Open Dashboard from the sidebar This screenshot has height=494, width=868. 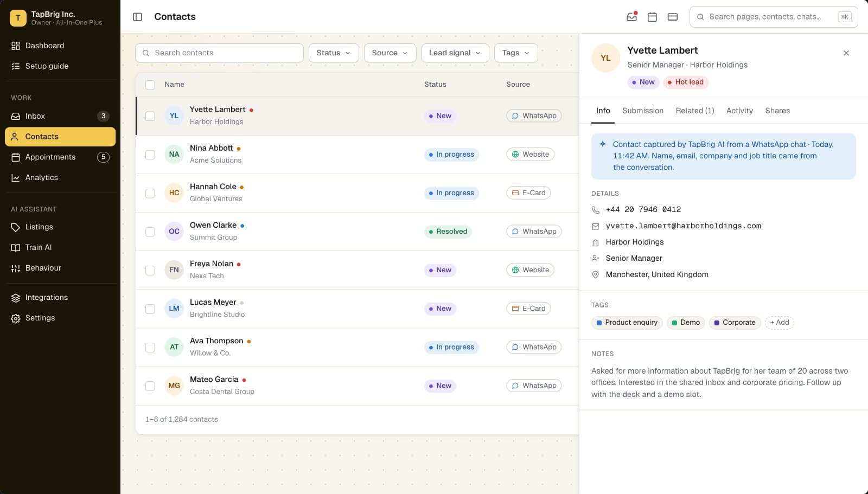point(60,46)
